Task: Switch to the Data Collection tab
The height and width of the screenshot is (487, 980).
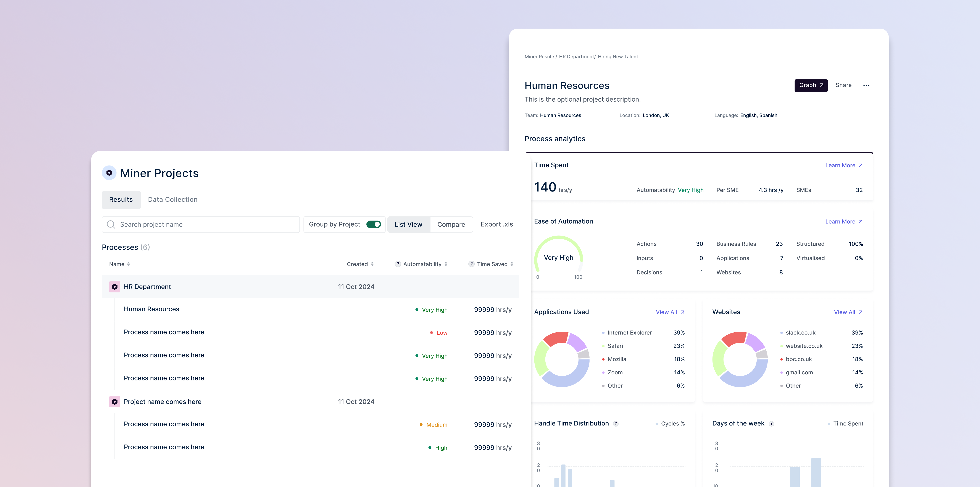Action: [x=173, y=200]
